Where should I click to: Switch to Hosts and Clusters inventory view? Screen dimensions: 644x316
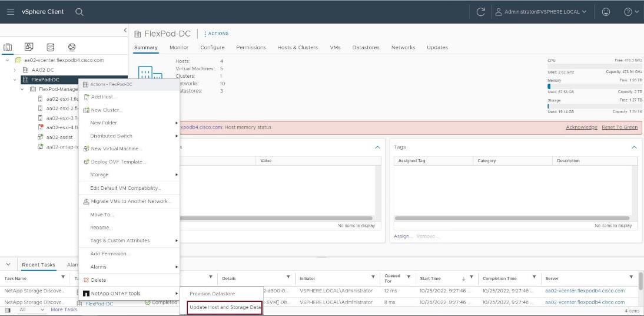[8, 47]
